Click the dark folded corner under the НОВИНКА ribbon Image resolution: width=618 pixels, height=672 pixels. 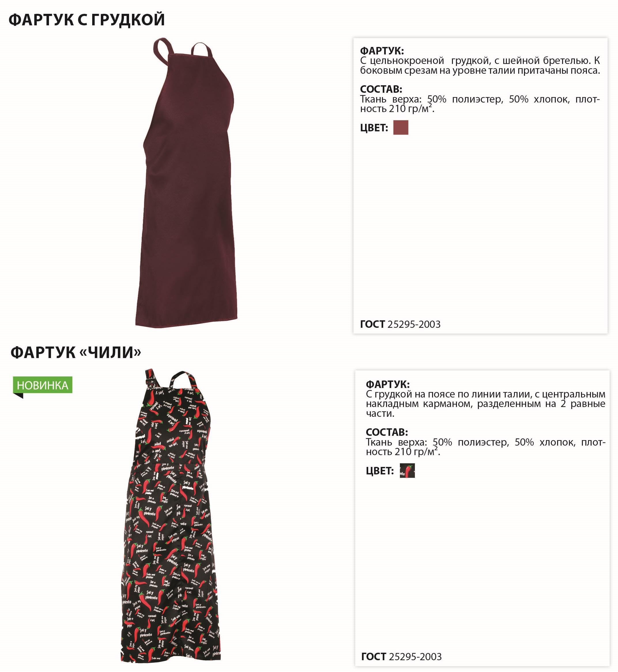18,396
